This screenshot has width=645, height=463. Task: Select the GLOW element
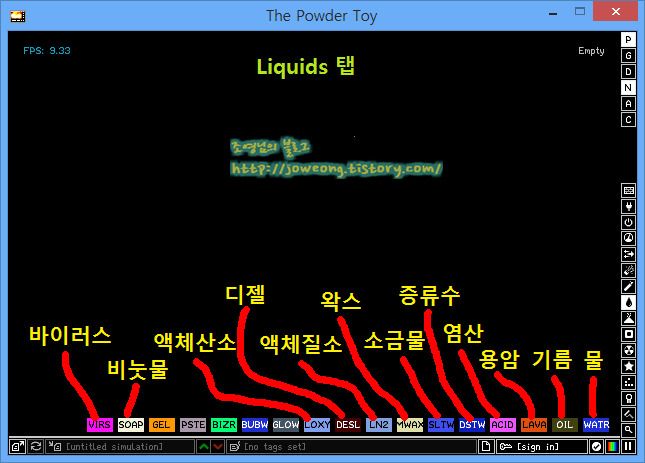click(286, 424)
